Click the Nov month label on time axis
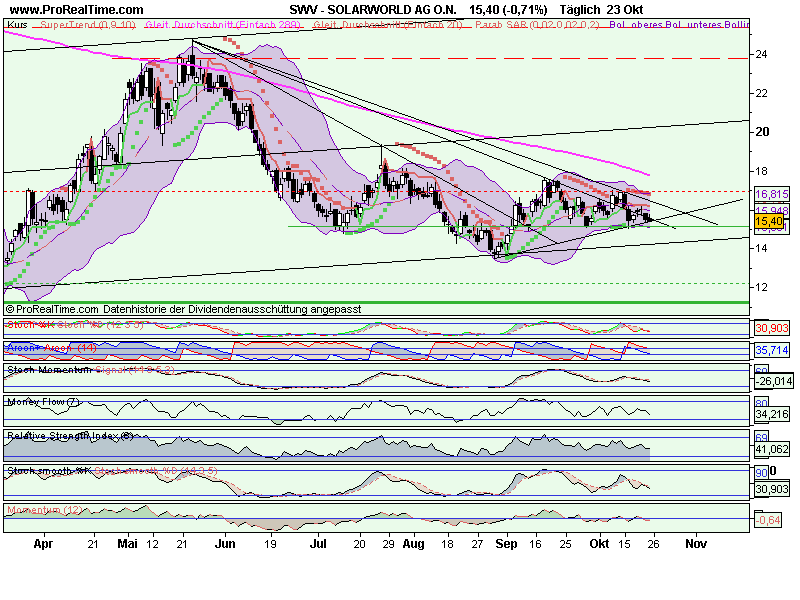The image size is (800, 600). click(696, 544)
